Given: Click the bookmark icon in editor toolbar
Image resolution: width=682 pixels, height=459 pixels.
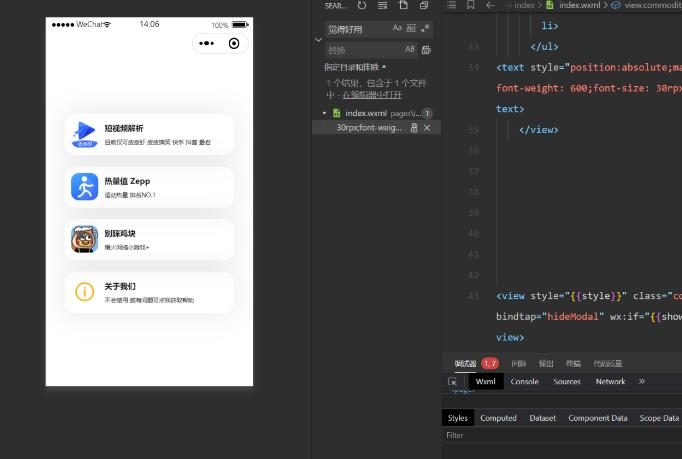Looking at the screenshot, I should tap(471, 5).
